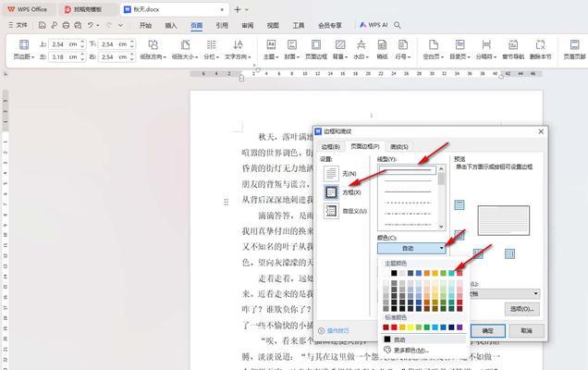Pick the yellow standard color swatch

click(410, 327)
